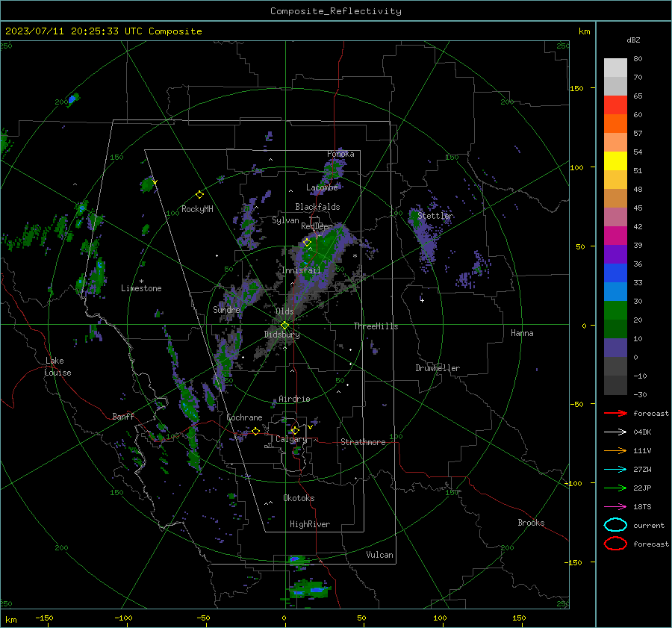The height and width of the screenshot is (628, 672).
Task: Click the Strathmore town label
Action: point(363,442)
